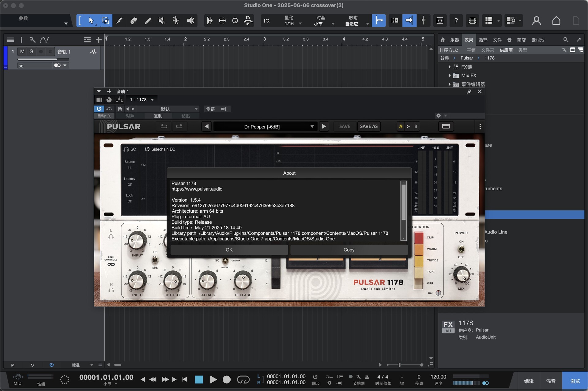Expand the 事件编辑器 folder
This screenshot has width=588, height=391.
click(x=450, y=84)
